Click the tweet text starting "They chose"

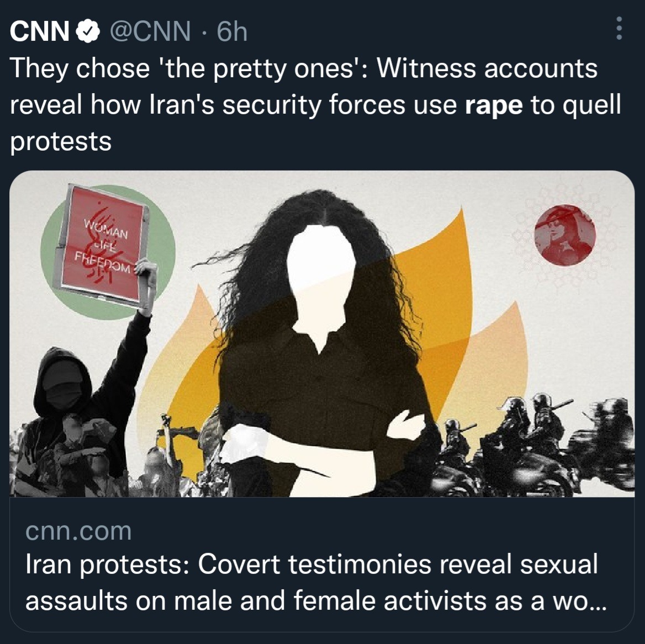315,104
